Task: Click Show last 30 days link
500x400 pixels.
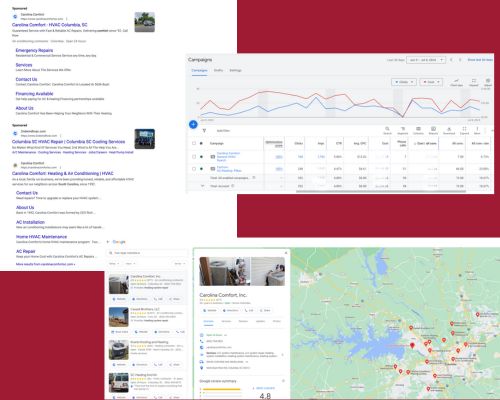Action: [480, 60]
